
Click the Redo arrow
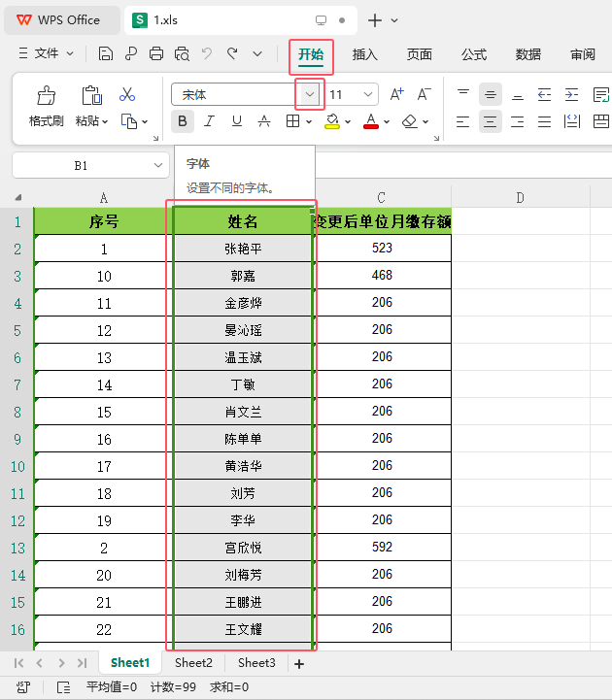232,54
